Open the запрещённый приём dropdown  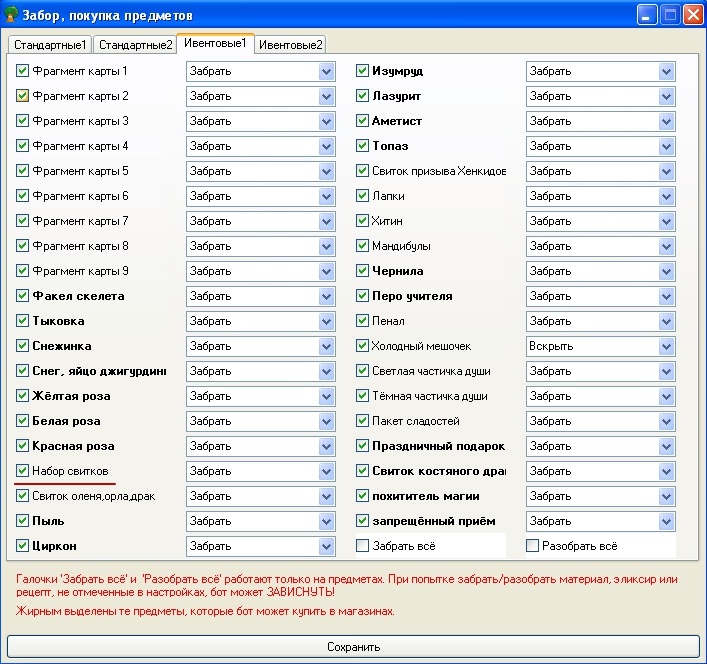pos(666,521)
